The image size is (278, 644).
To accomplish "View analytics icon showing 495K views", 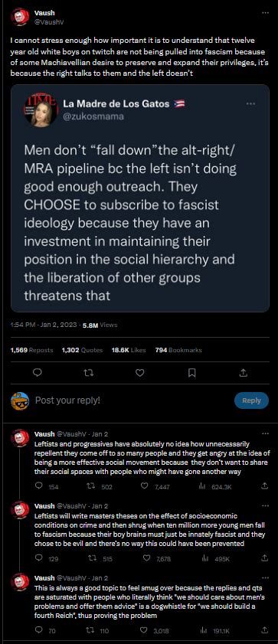I will click(x=201, y=558).
